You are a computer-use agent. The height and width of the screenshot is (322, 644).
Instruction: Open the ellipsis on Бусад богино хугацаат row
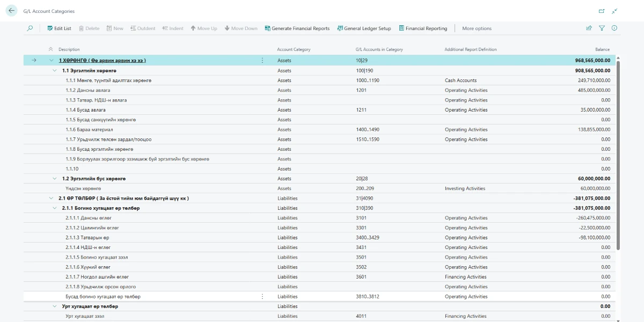[x=262, y=296]
